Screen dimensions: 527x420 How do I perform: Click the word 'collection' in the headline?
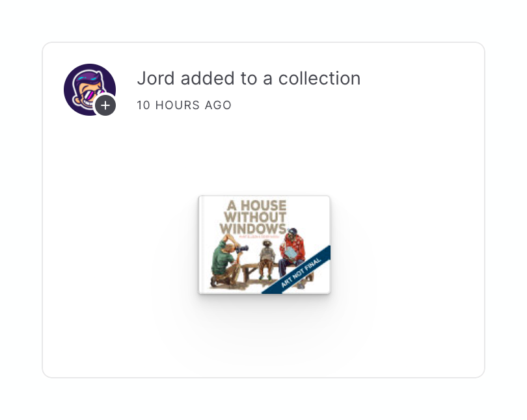pos(319,79)
